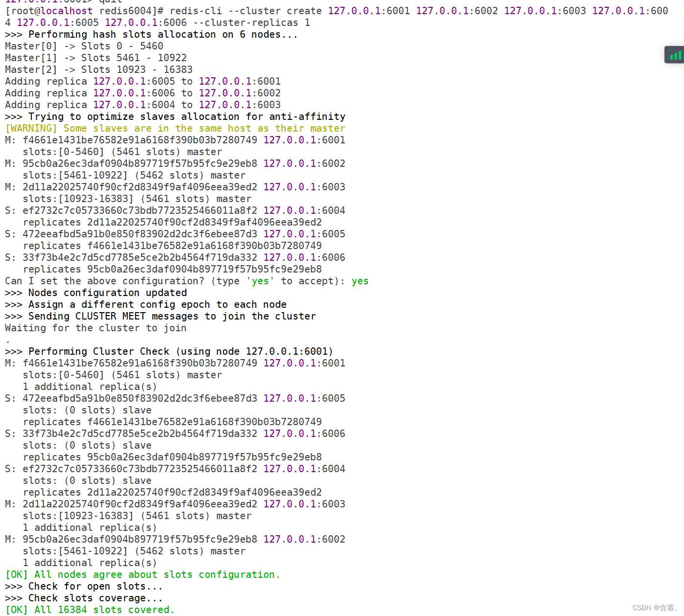The width and height of the screenshot is (684, 616).
Task: Click the green '[OK] All 16384 slots covered.' line
Action: point(90,610)
